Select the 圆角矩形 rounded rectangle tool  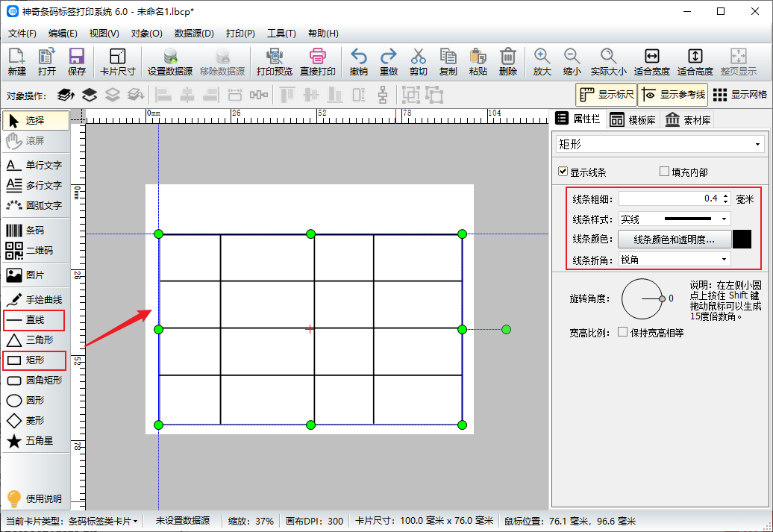pyautogui.click(x=34, y=380)
